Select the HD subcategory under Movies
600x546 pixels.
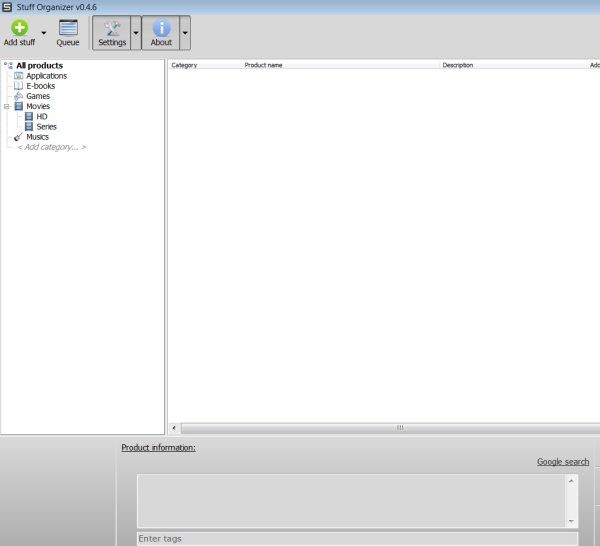pyautogui.click(x=42, y=117)
